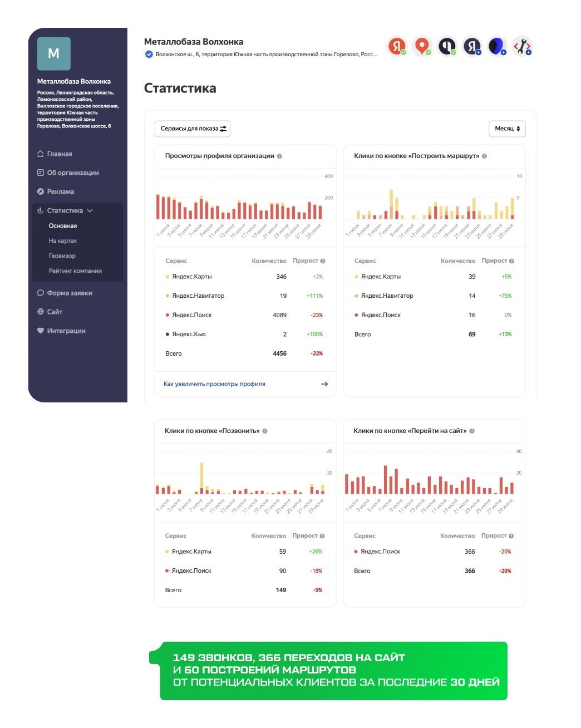The width and height of the screenshot is (581, 728).
Task: Click the code-tools integration icon
Action: point(522,46)
